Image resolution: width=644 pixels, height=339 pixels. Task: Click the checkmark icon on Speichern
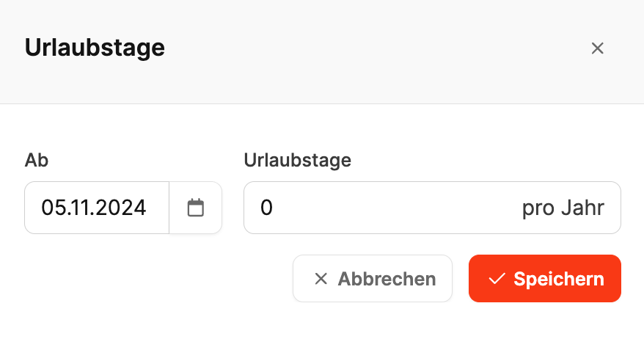497,279
